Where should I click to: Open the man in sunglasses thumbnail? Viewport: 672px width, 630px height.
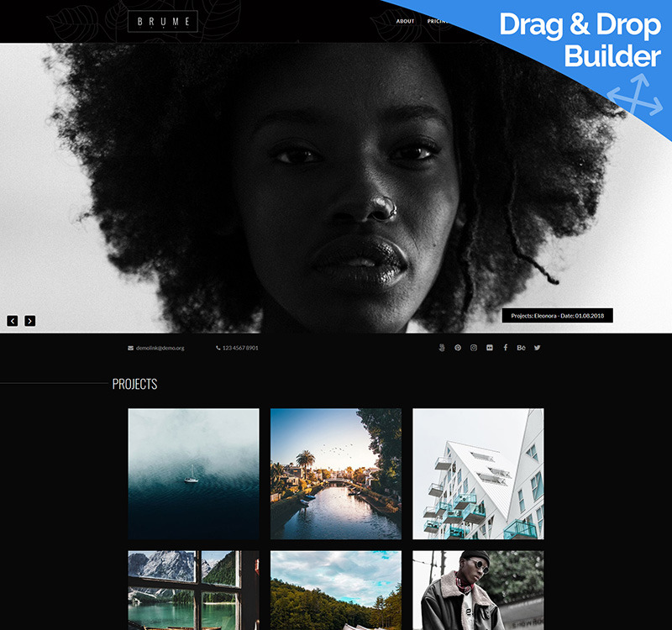[x=478, y=591]
